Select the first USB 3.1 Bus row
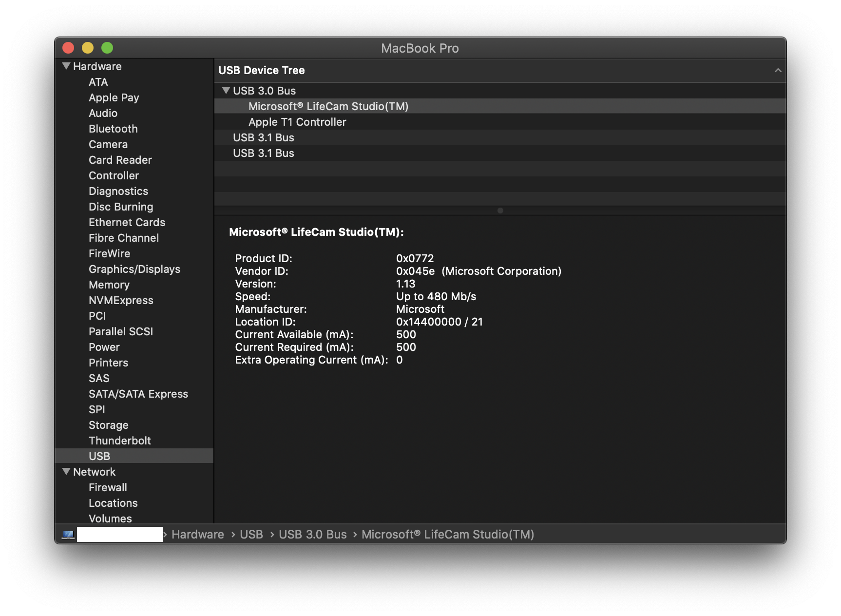The image size is (841, 616). 500,137
